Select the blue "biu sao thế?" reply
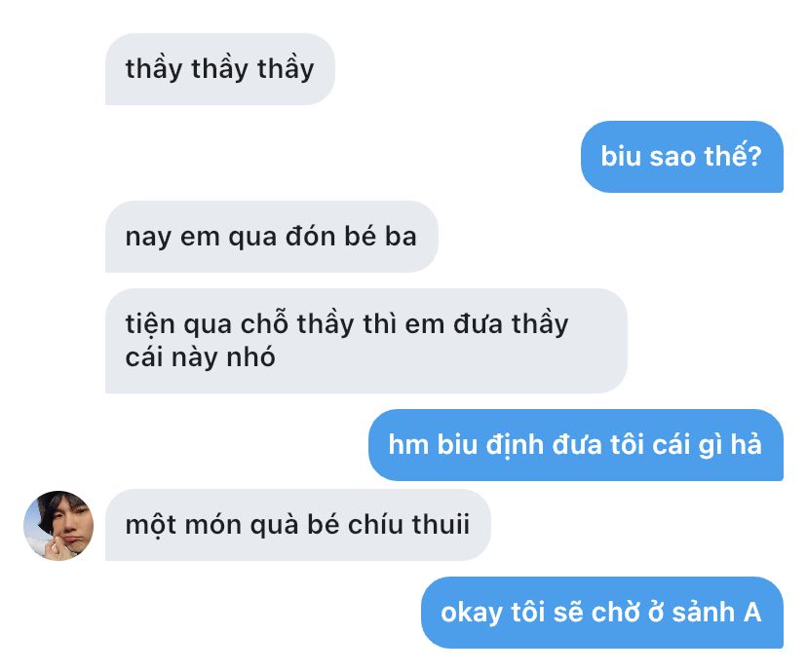 point(682,156)
